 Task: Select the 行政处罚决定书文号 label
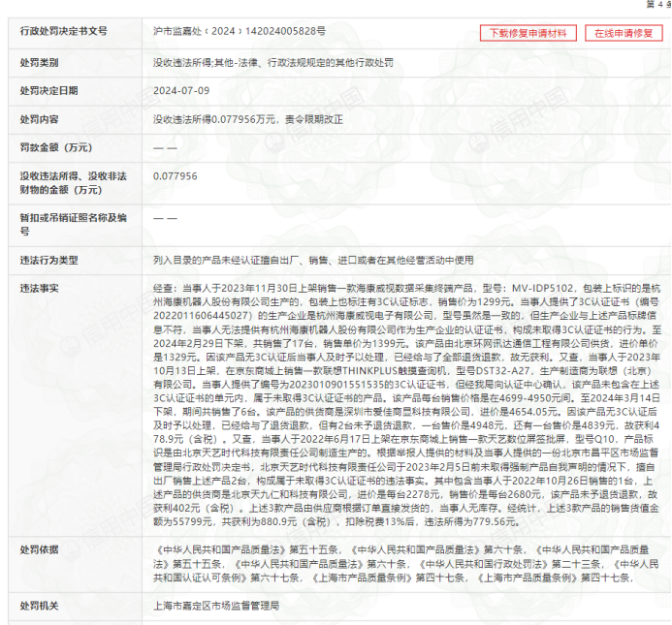(63, 31)
